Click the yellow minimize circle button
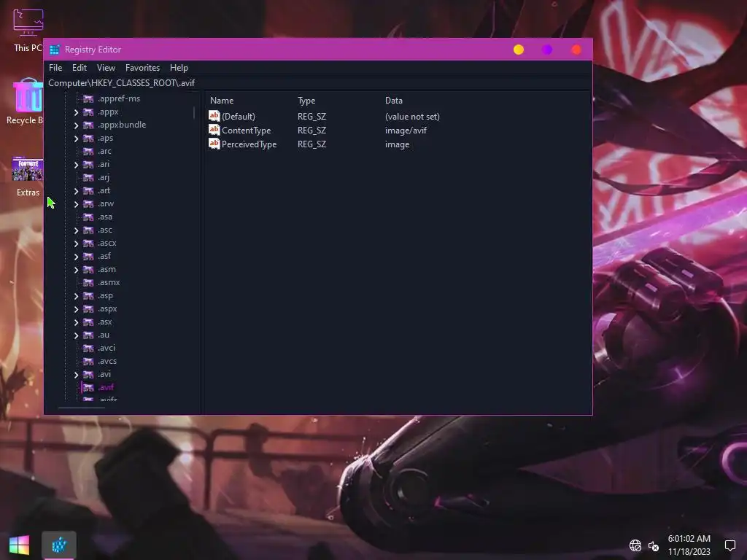 click(x=519, y=50)
